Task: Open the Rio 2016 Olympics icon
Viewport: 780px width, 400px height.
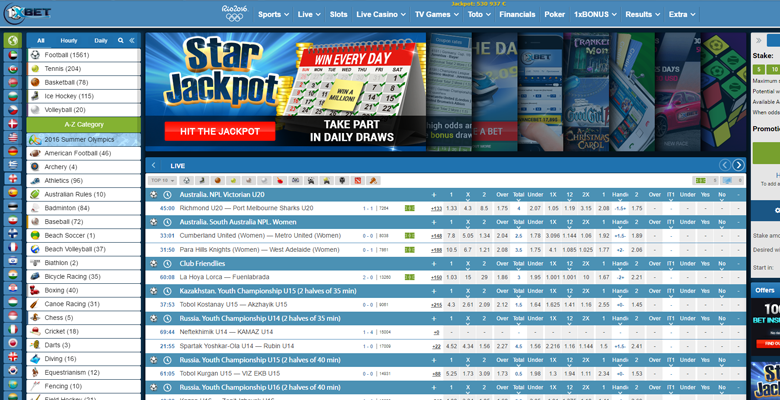Action: [x=234, y=13]
